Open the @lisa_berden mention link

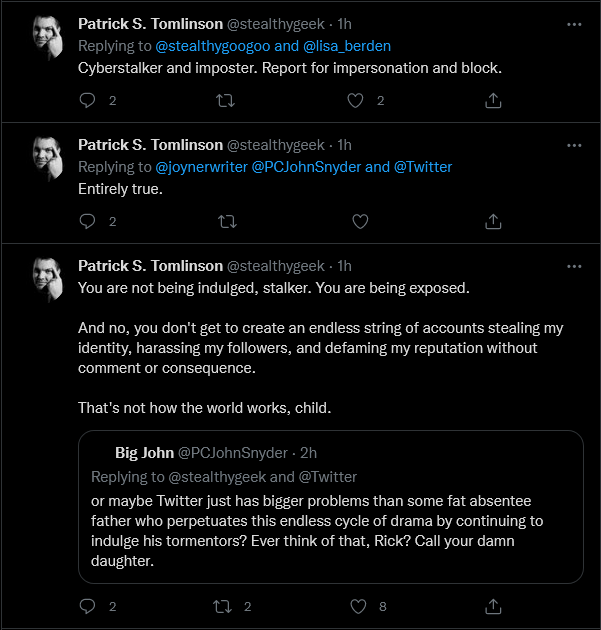(347, 46)
